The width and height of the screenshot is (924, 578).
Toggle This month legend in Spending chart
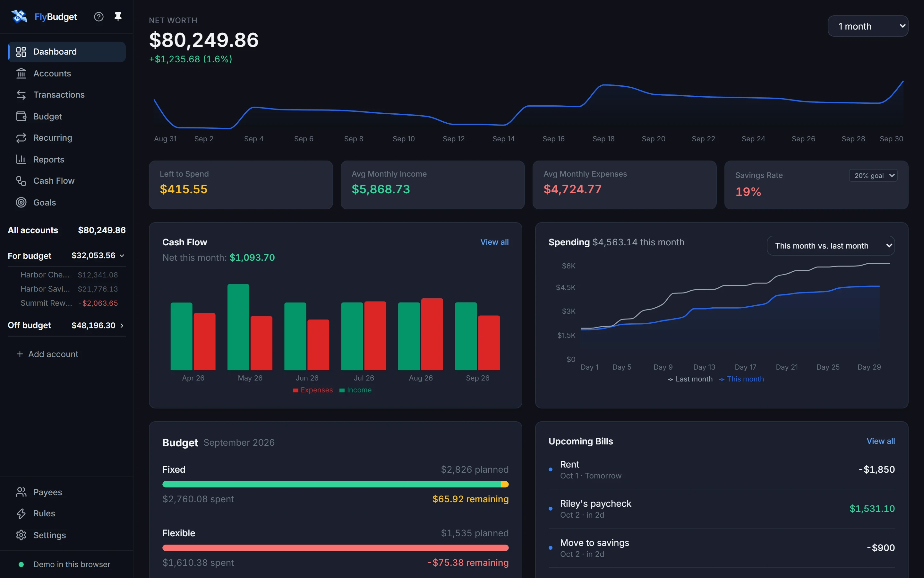click(x=741, y=379)
